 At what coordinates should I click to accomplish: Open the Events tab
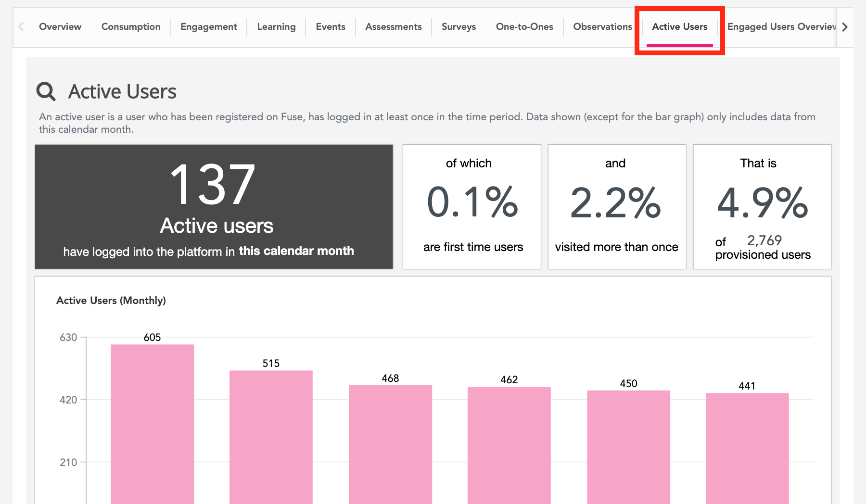[x=331, y=27]
